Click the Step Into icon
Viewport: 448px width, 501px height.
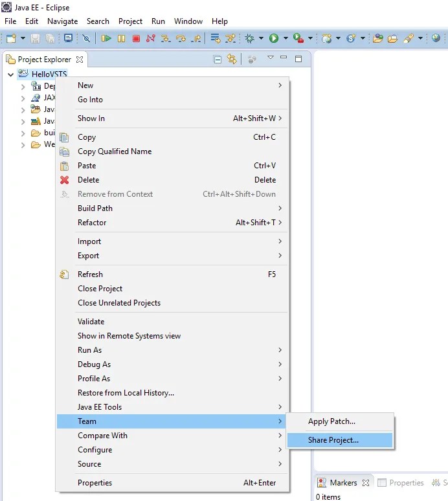point(166,39)
